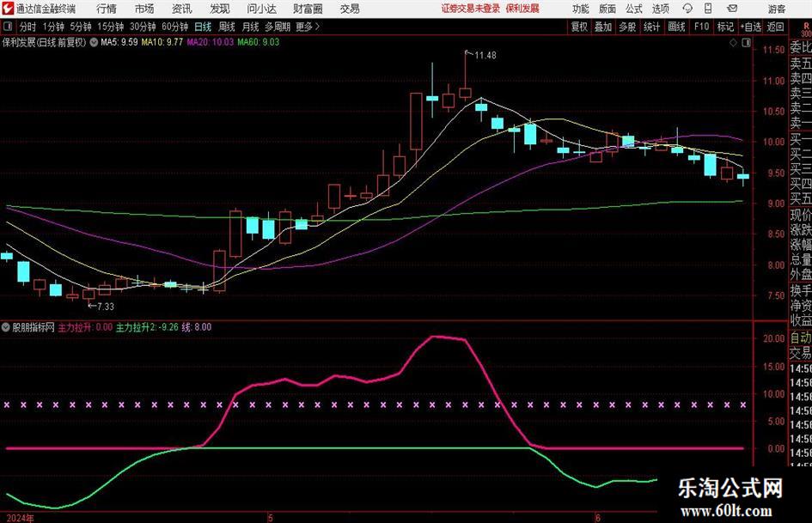Select the 周线 weekly chart tab
The width and height of the screenshot is (812, 523).
click(227, 27)
